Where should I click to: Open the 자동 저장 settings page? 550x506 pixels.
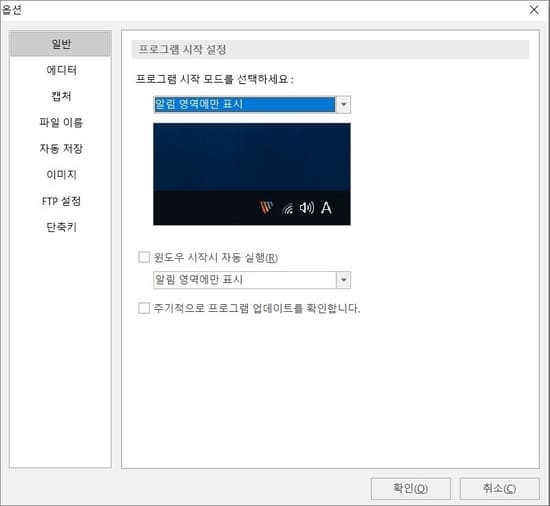coord(61,149)
